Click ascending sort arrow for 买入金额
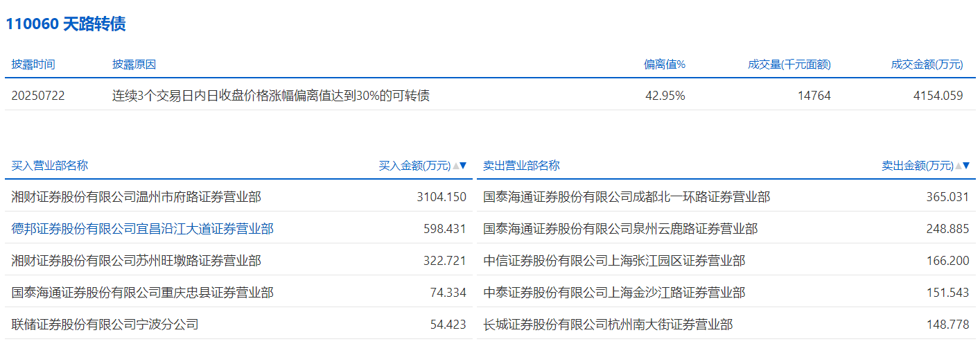 coord(455,166)
